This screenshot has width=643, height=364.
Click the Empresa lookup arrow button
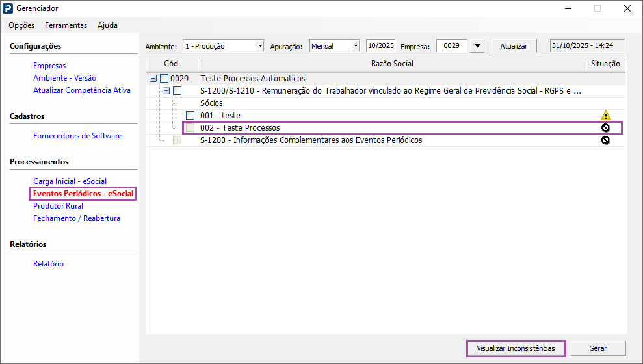click(x=477, y=46)
